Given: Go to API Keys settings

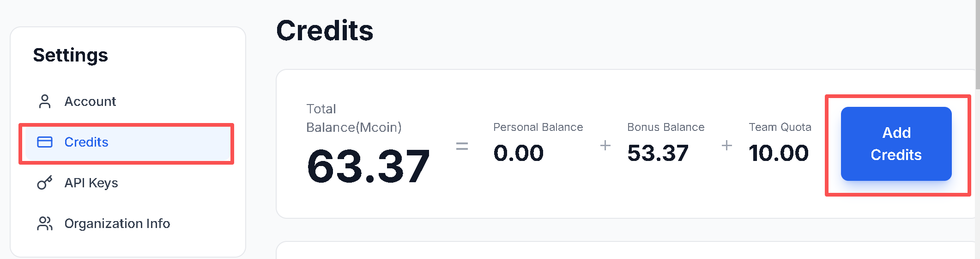Looking at the screenshot, I should click(91, 183).
